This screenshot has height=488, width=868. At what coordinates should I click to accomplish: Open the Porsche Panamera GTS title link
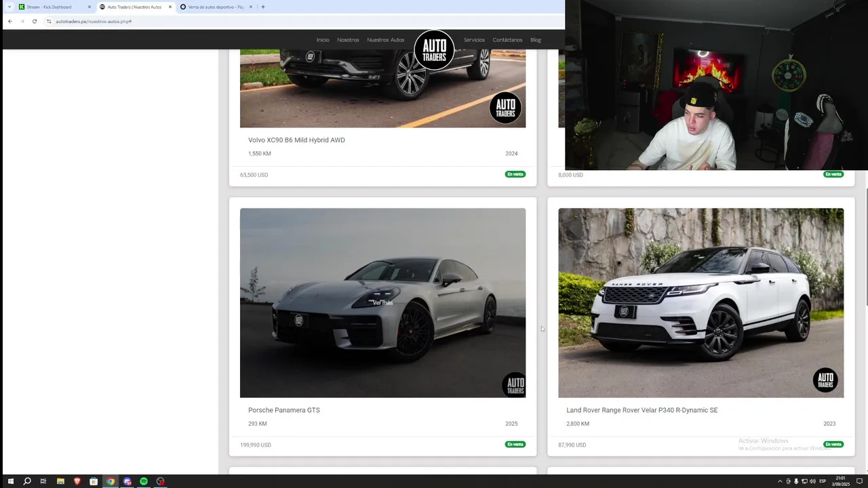click(284, 410)
